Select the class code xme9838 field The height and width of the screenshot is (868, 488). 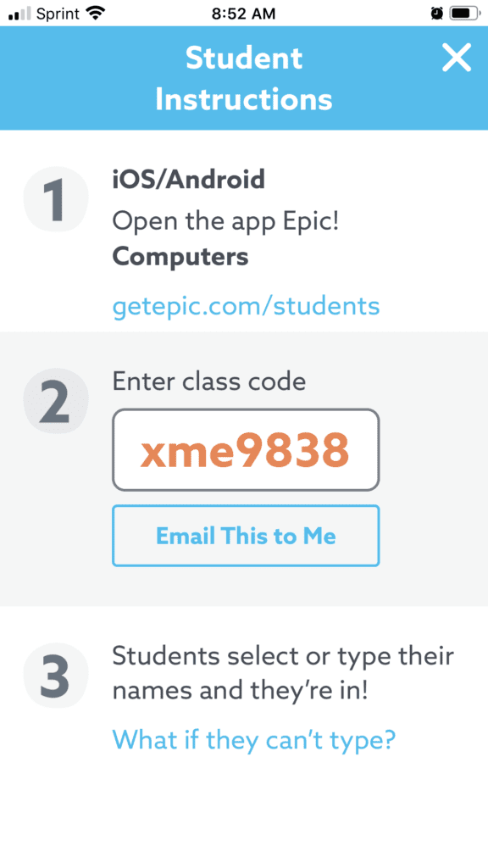(x=246, y=450)
